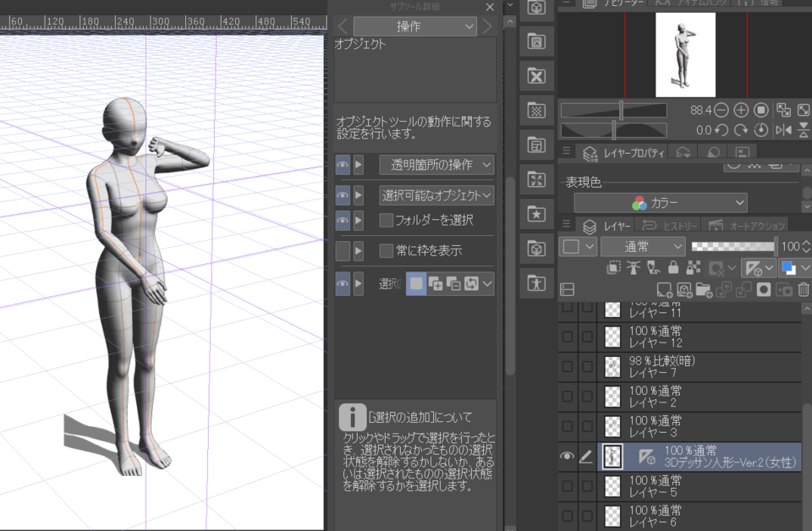Open the layer property panel hamburger menu
The height and width of the screenshot is (531, 812).
click(567, 151)
